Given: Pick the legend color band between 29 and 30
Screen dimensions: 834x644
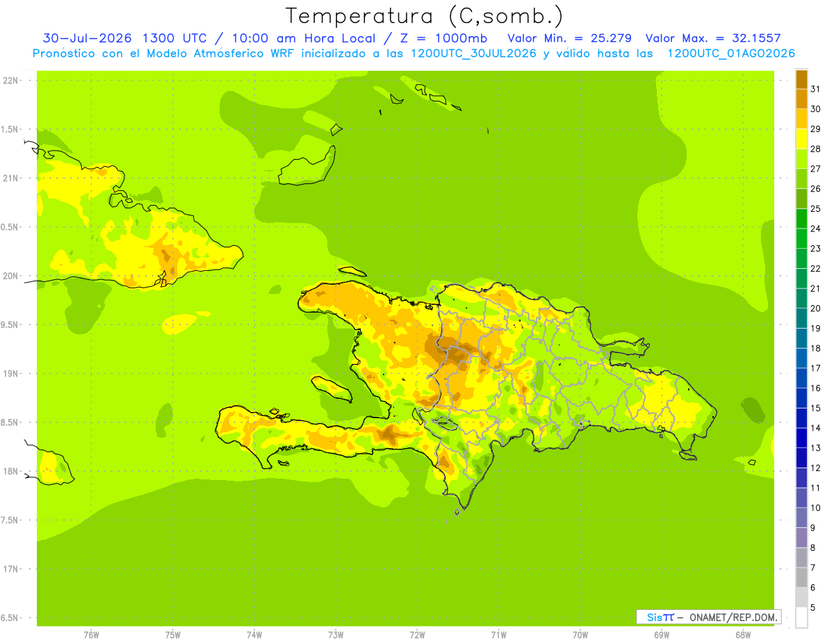Looking at the screenshot, I should coord(801,119).
